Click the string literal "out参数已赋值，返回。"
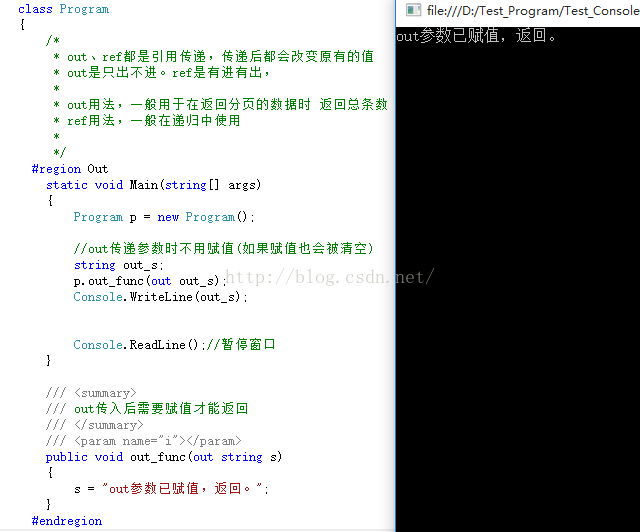The image size is (640, 532). [x=182, y=488]
